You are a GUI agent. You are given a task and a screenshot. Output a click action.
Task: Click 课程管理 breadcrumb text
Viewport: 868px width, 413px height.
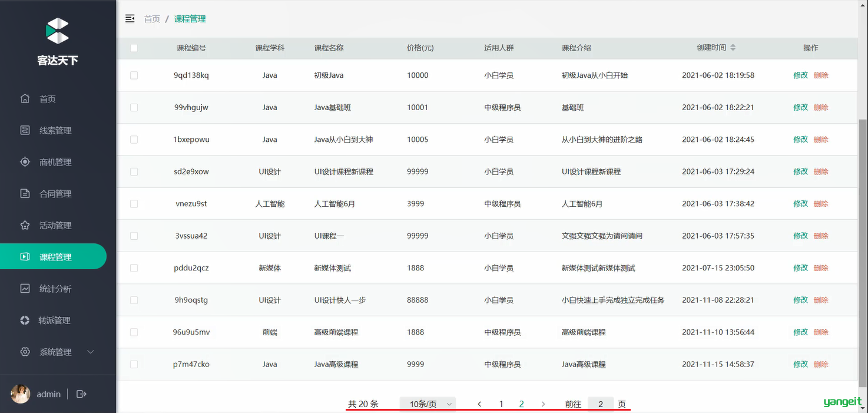tap(190, 19)
